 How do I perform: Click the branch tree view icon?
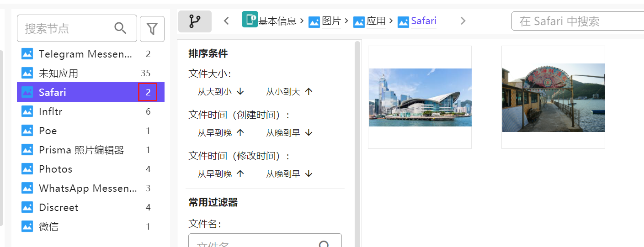click(195, 21)
